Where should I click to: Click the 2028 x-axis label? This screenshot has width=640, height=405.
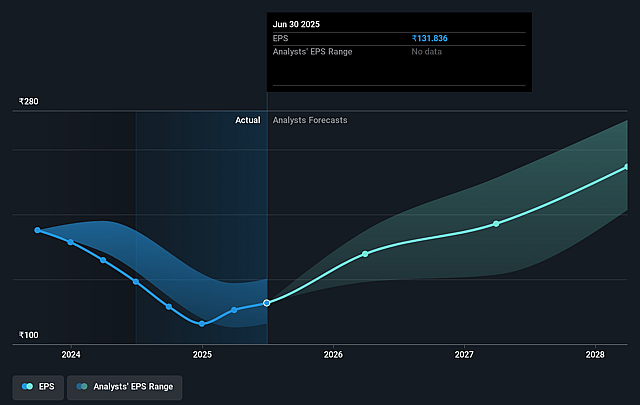[x=595, y=355]
